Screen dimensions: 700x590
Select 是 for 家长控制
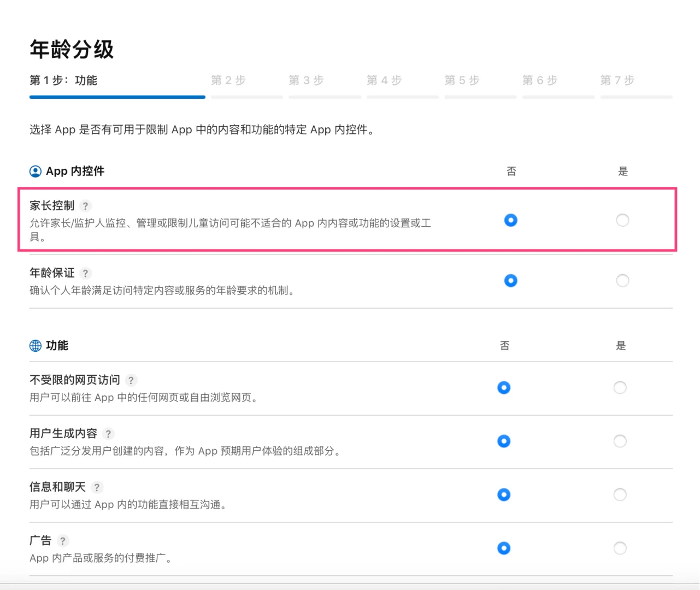click(622, 220)
